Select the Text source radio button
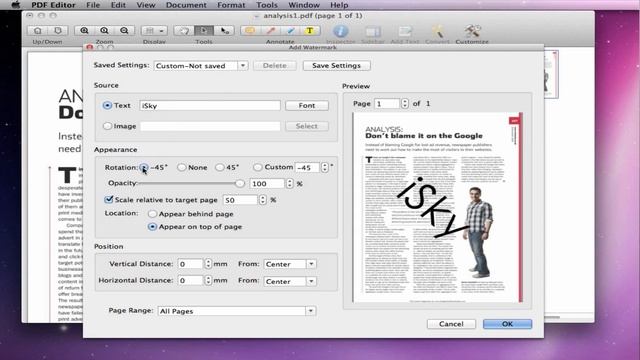The width and height of the screenshot is (640, 360). pos(107,105)
